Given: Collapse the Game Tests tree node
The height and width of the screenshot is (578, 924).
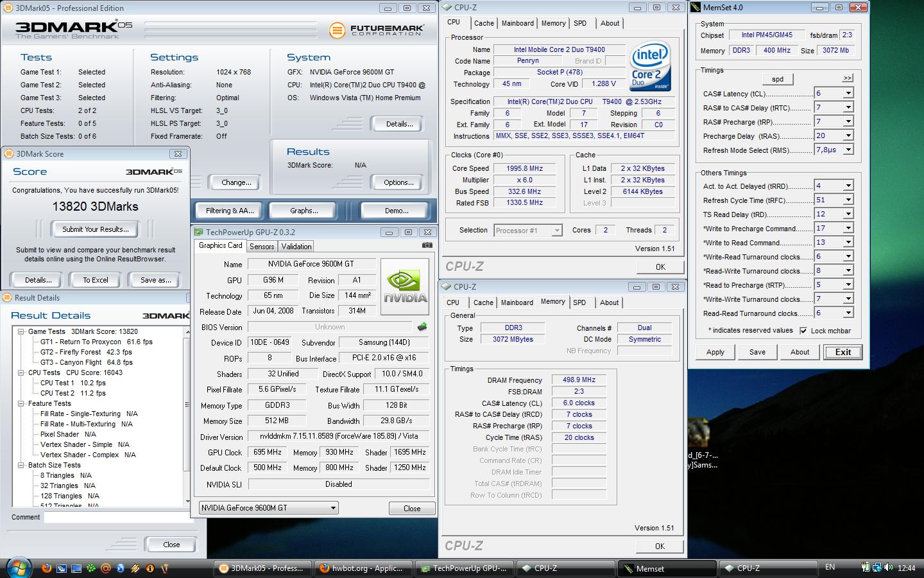Looking at the screenshot, I should coord(21,331).
